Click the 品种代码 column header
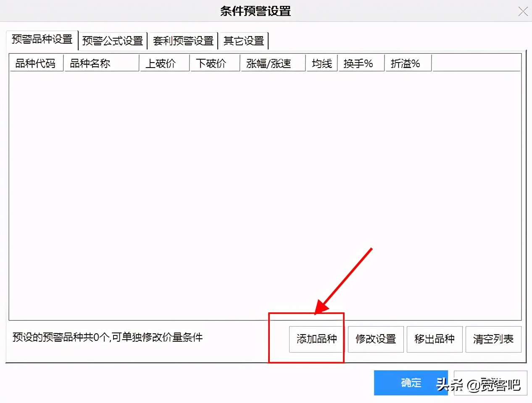 [35, 63]
